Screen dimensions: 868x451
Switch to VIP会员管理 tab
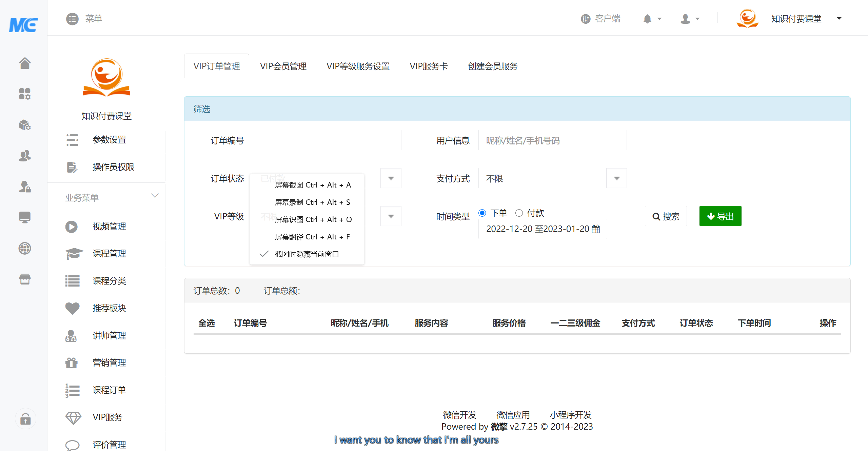click(x=283, y=66)
